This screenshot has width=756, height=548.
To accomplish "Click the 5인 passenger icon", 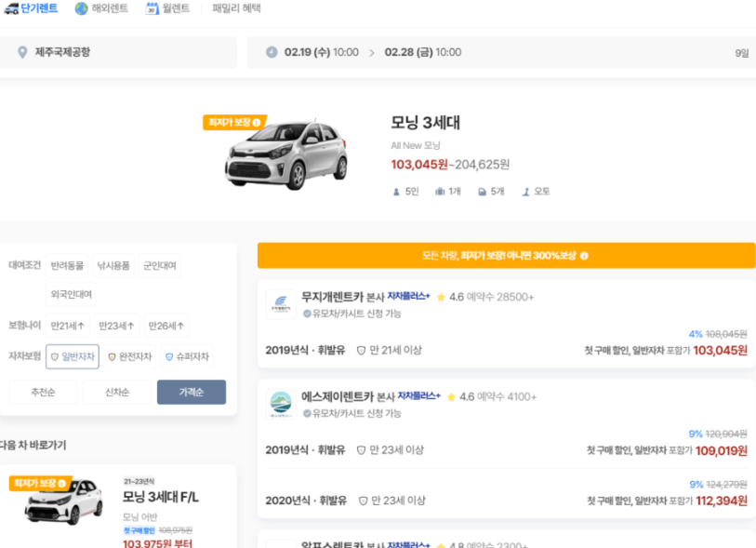I will 396,192.
